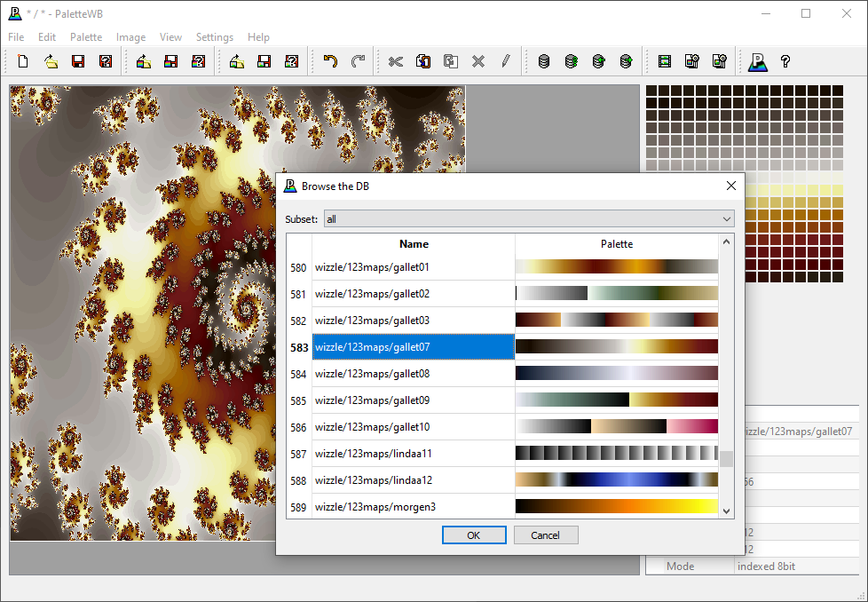
Task: Click the palette list scroll up arrow
Action: pos(727,242)
